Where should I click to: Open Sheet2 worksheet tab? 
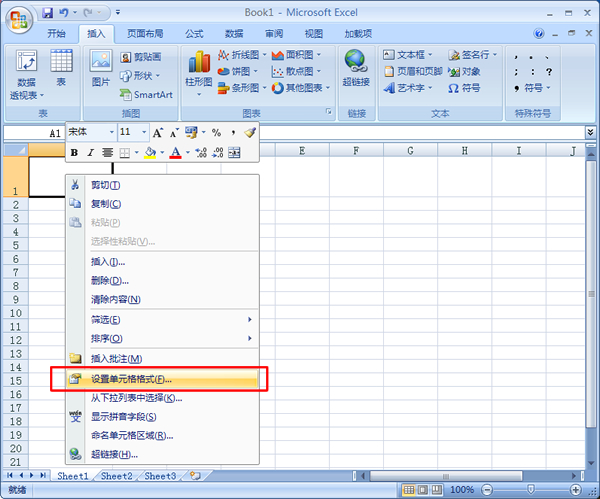pos(117,476)
